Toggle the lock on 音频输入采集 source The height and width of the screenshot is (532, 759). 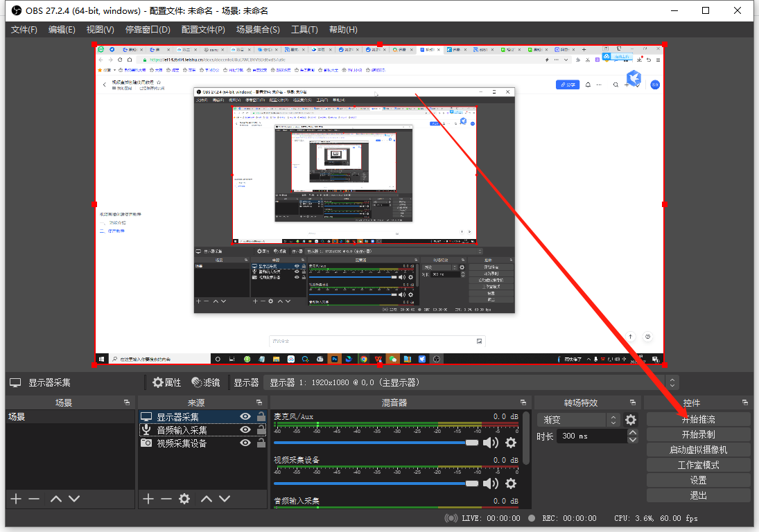pyautogui.click(x=261, y=429)
